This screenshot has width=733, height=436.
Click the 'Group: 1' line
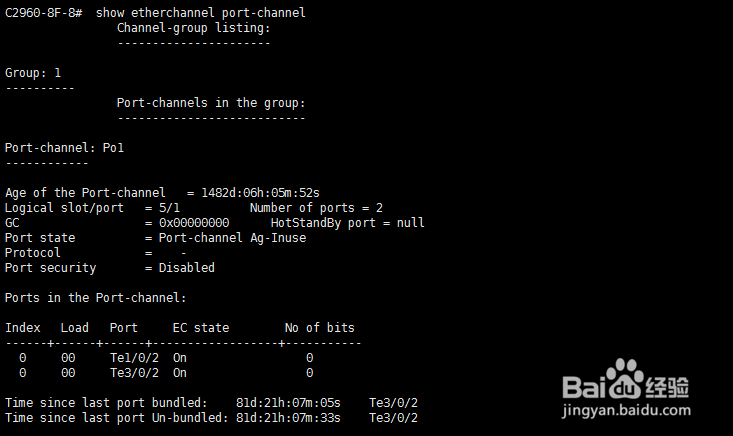33,73
